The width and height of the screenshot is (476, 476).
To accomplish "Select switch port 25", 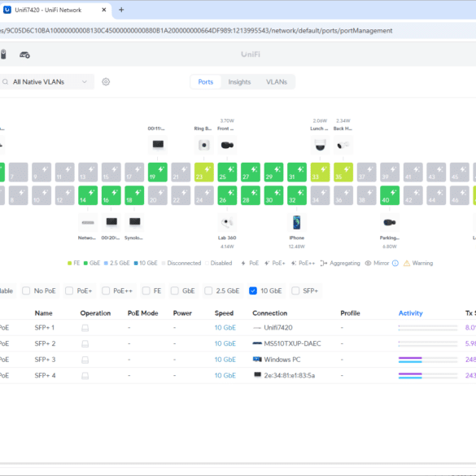I will click(x=227, y=172).
